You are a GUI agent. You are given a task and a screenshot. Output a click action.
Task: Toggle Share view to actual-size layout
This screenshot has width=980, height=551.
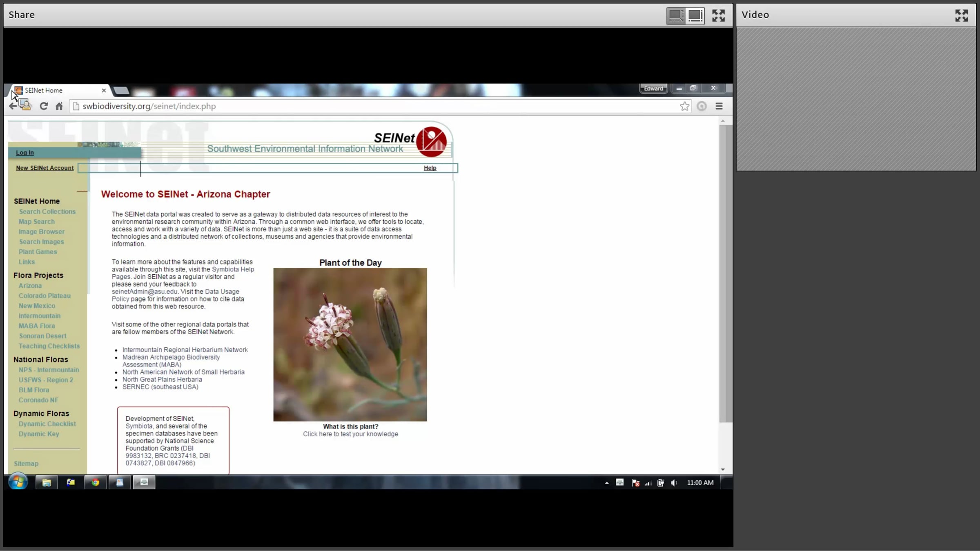coord(695,16)
